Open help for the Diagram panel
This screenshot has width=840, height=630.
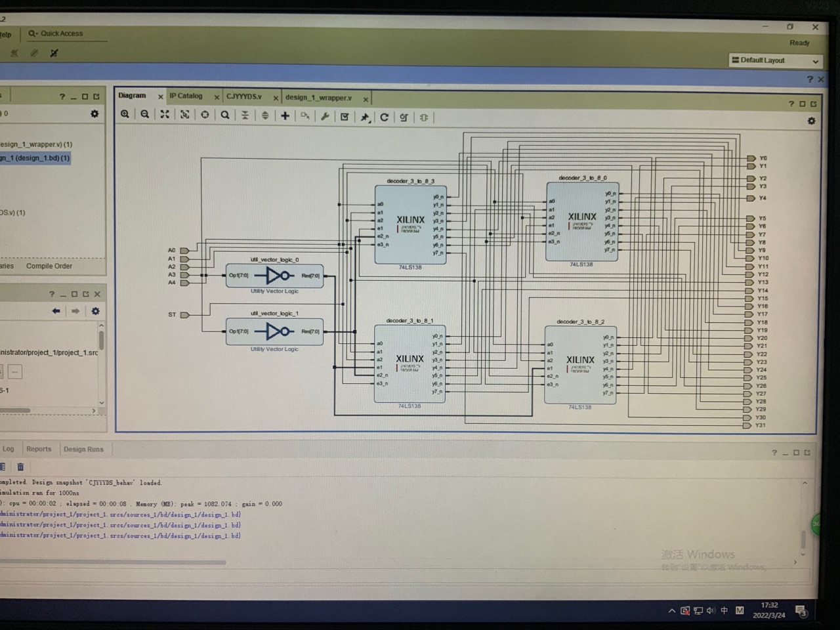pos(791,104)
